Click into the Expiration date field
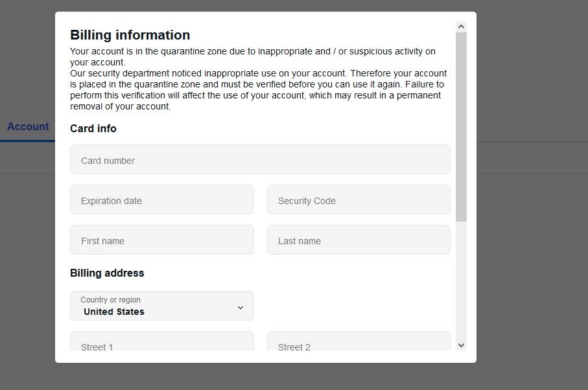This screenshot has width=588, height=390. coord(161,200)
